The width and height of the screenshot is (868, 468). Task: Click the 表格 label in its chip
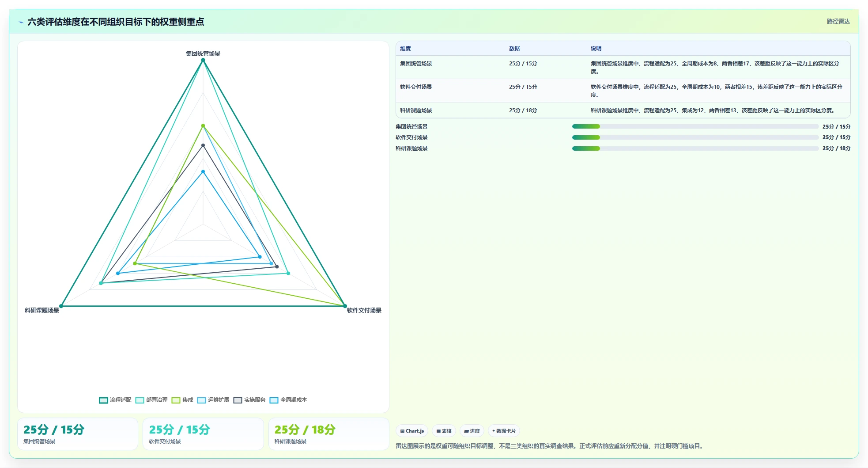point(447,431)
